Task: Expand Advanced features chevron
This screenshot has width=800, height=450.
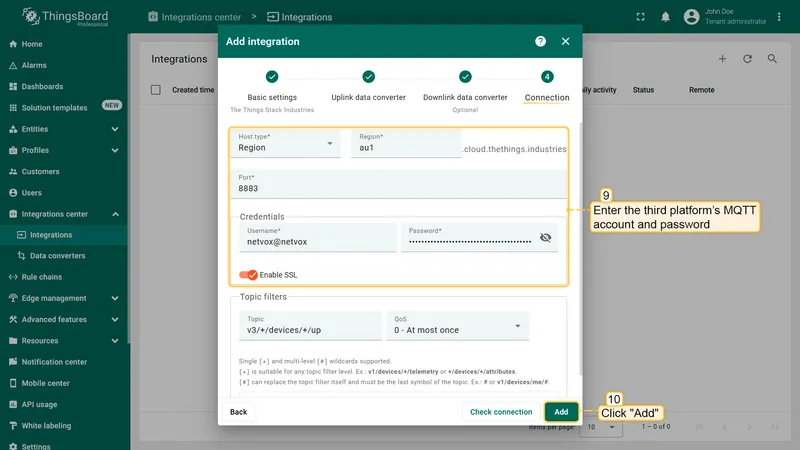Action: [115, 319]
